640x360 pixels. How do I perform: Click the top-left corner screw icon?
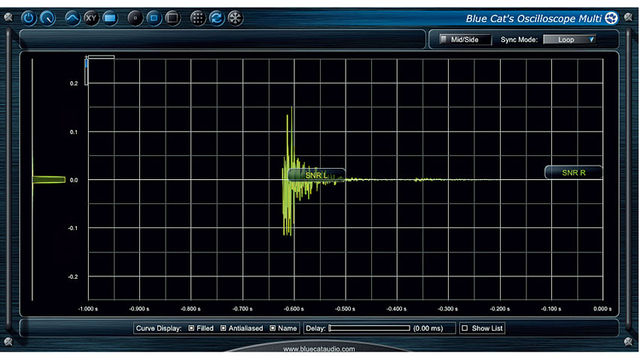(8, 17)
